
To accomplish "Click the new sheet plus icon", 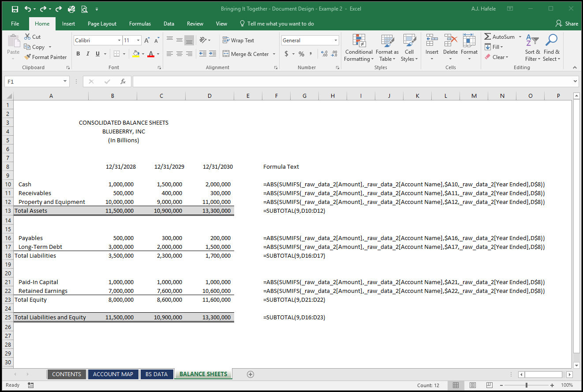I will [250, 374].
